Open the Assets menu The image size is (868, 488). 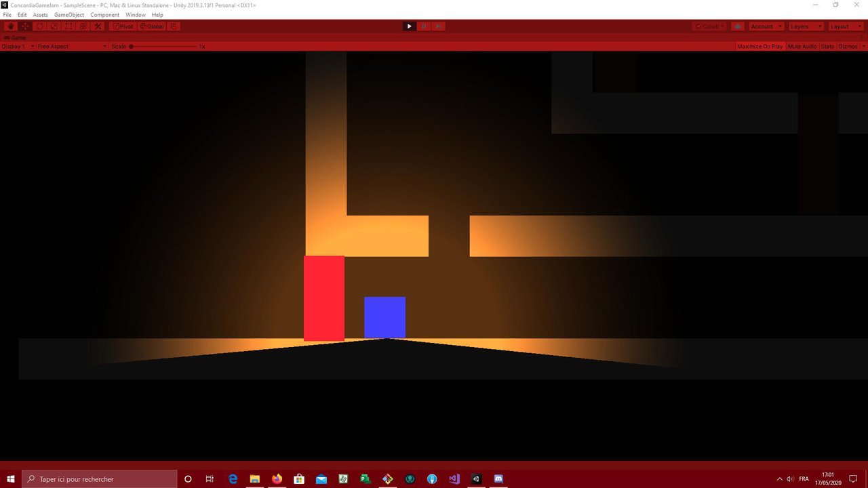pos(41,15)
